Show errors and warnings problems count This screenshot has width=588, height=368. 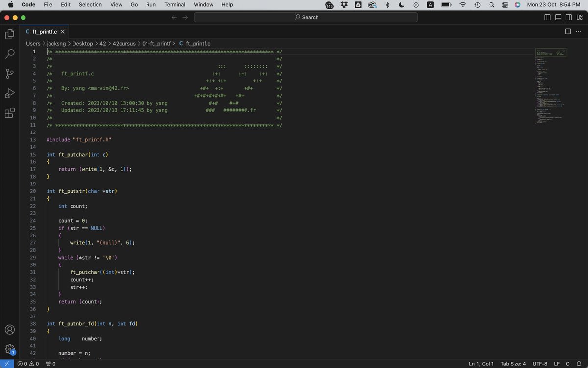[x=28, y=364]
